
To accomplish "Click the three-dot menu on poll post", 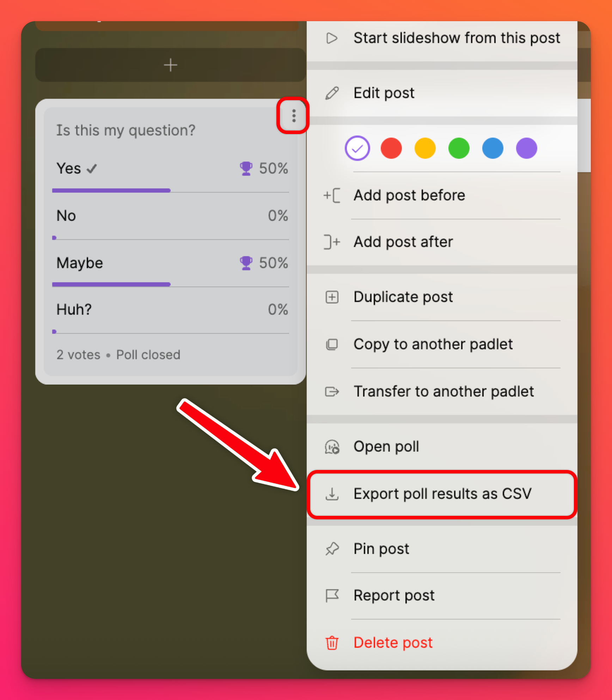I will click(x=293, y=116).
